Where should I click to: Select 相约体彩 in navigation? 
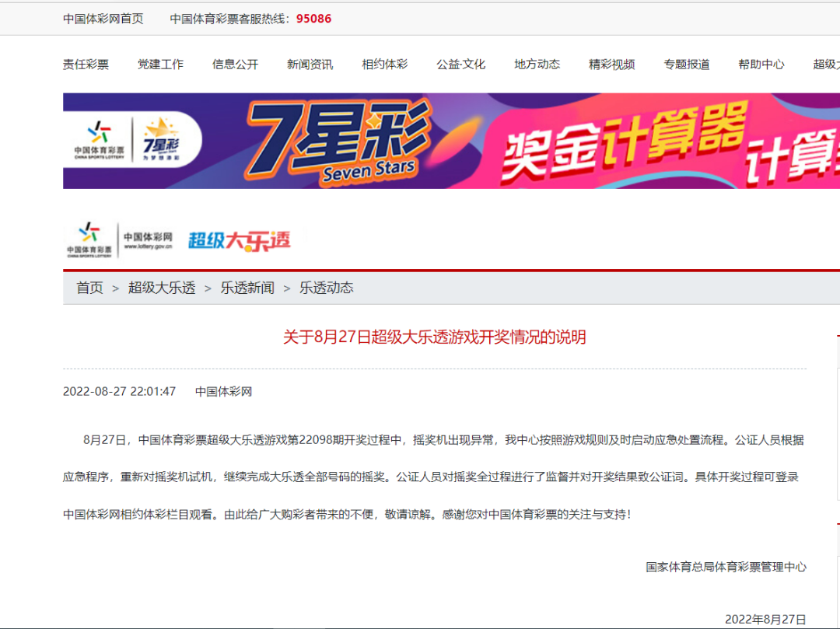[x=385, y=65]
